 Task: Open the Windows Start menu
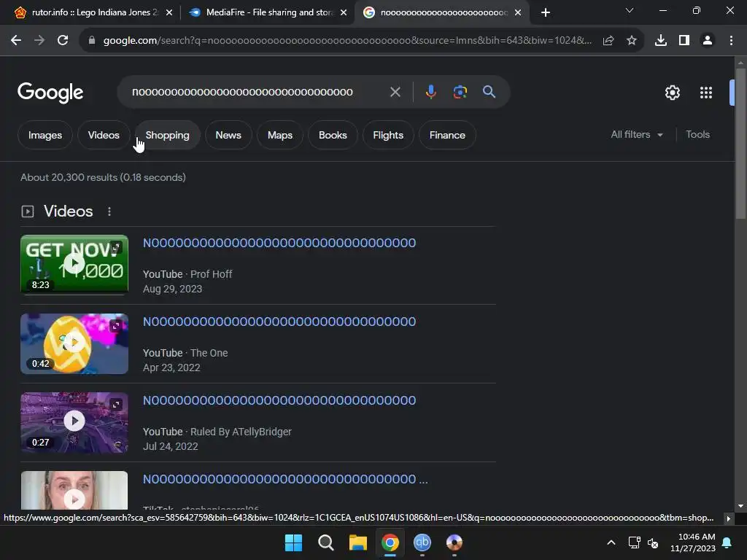pos(293,542)
